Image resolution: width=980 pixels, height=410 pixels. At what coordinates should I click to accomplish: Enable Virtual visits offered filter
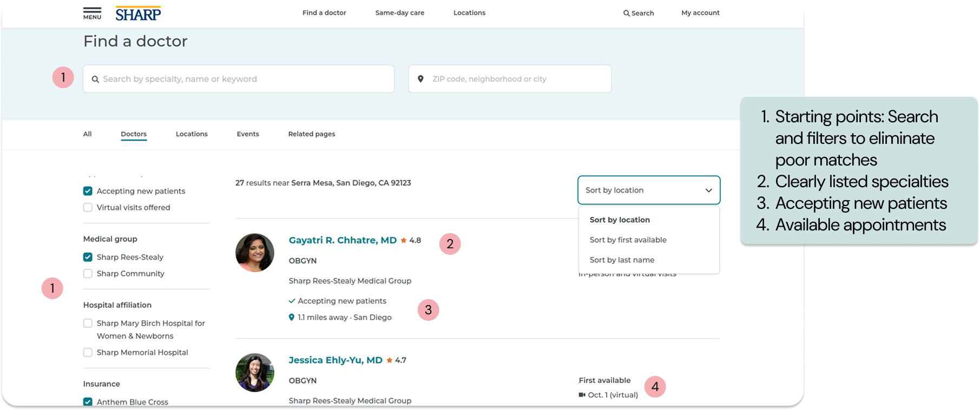(88, 207)
